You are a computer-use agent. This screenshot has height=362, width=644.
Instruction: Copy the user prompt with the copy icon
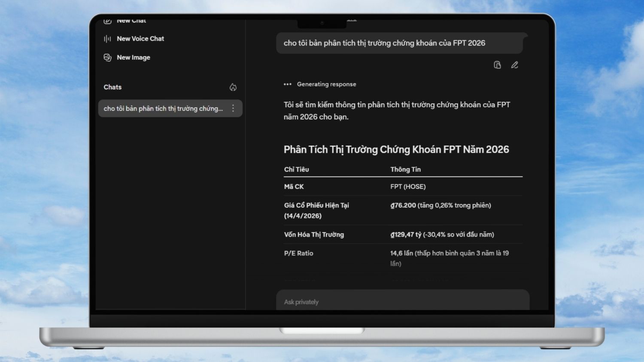(497, 65)
